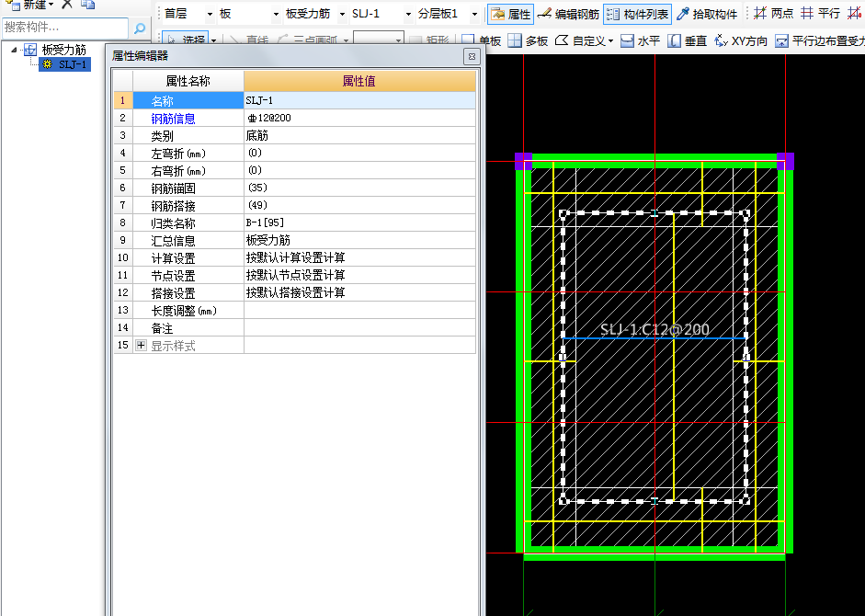The image size is (865, 616).
Task: Click 平行边布置受力筋 tool
Action: click(819, 40)
